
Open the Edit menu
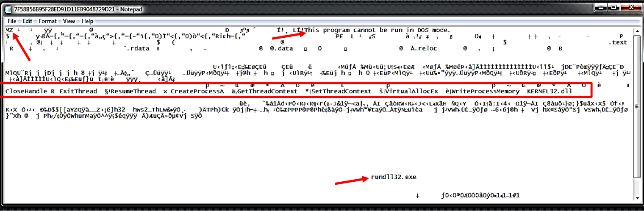pyautogui.click(x=27, y=21)
